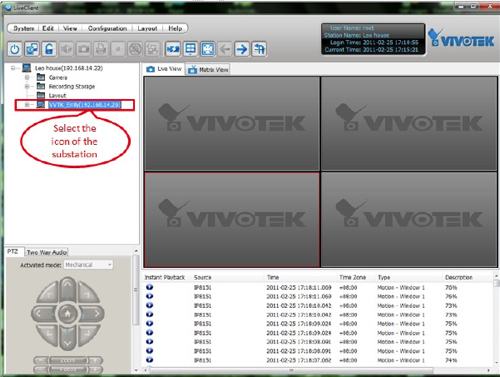Select the Camera tree item

pos(58,77)
